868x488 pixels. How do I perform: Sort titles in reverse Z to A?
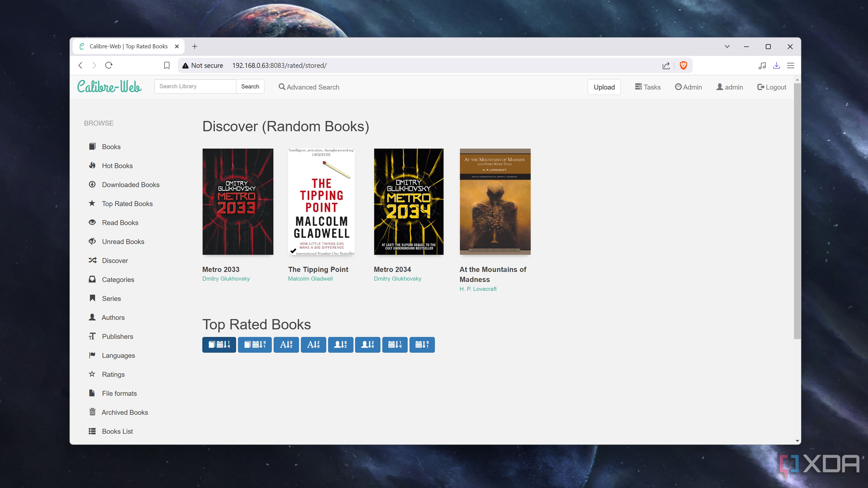pos(313,345)
